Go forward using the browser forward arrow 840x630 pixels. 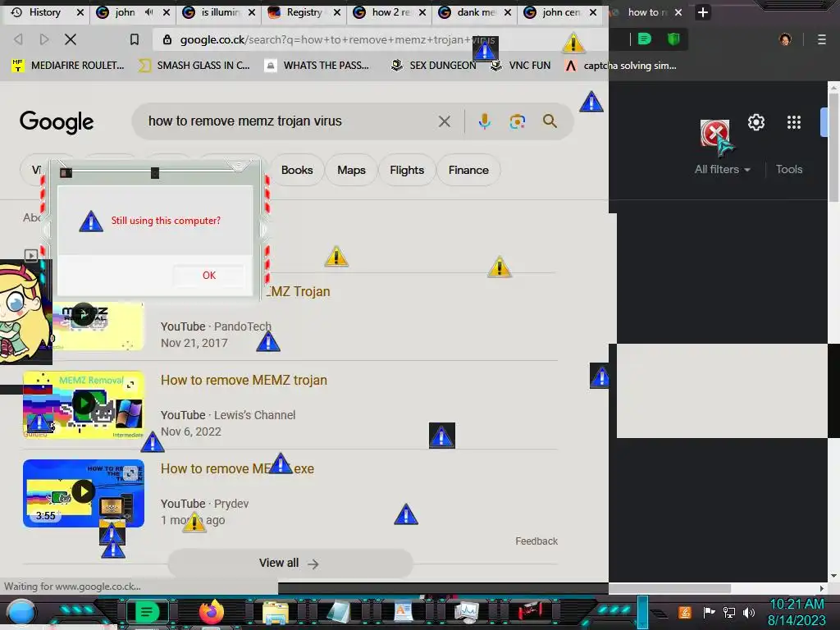[44, 39]
